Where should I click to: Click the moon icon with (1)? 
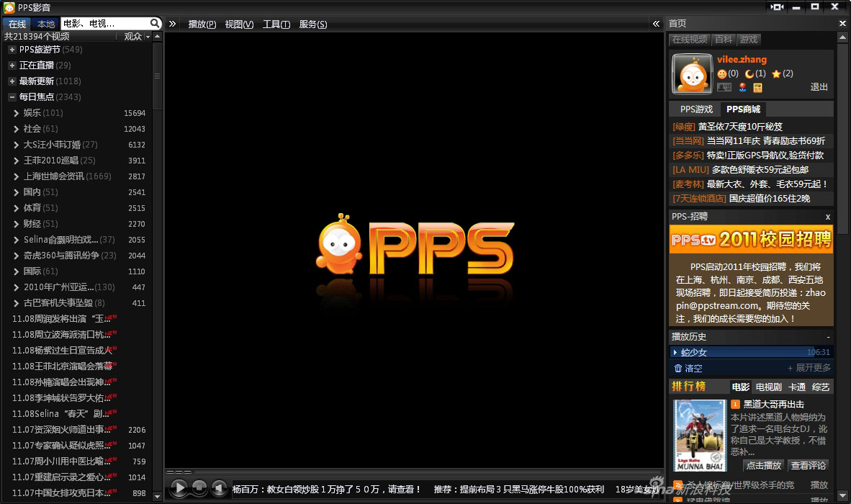749,73
